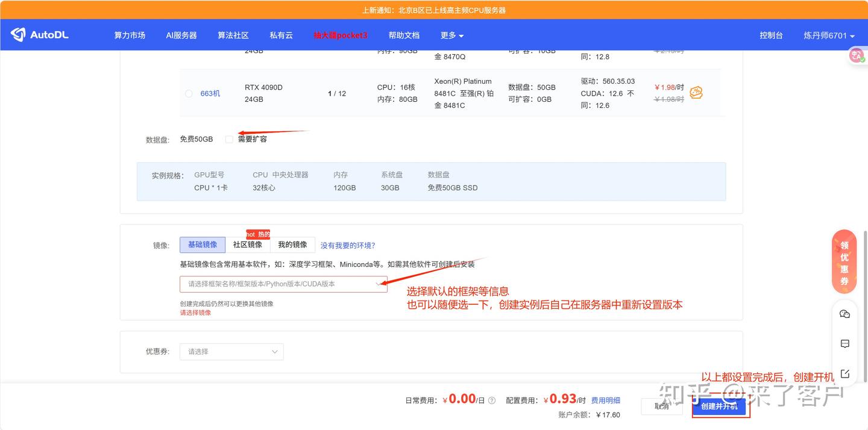This screenshot has width=868, height=430.
Task: Switch to the 社区镜像 tab
Action: (248, 245)
